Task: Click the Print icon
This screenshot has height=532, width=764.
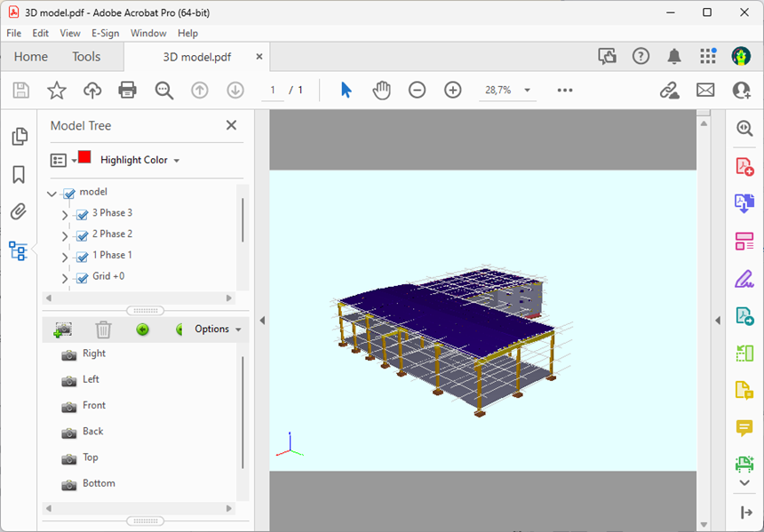Action: 128,90
